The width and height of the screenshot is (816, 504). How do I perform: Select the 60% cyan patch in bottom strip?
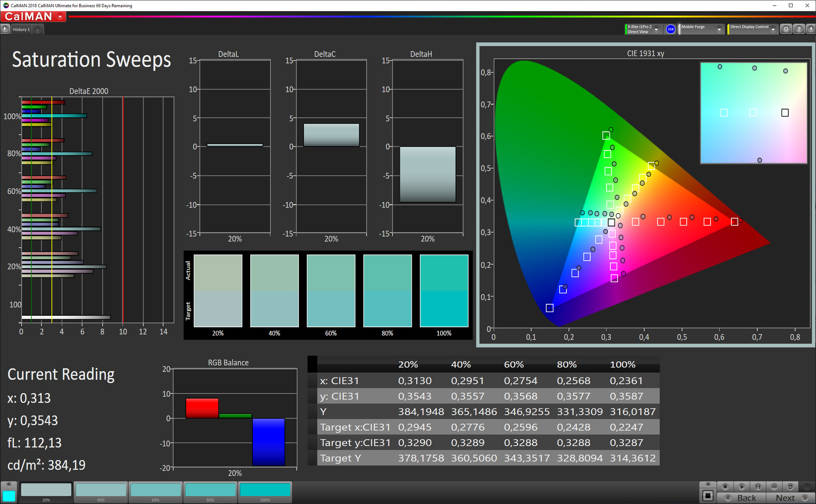(x=156, y=492)
